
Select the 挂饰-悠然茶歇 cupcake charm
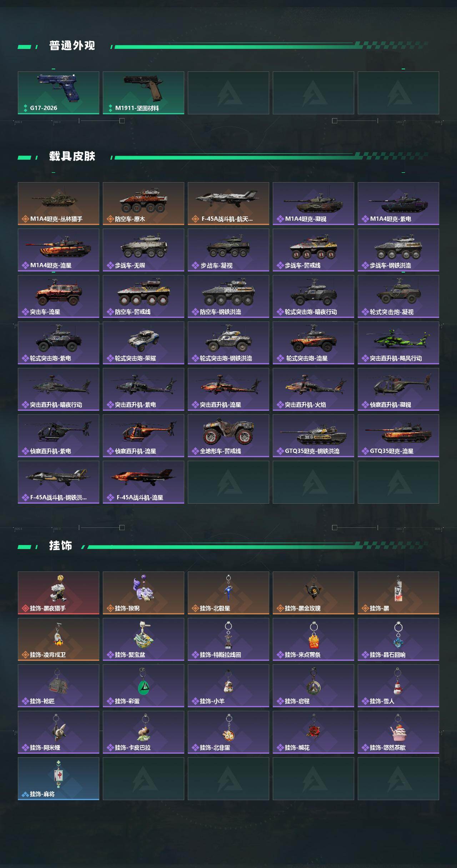pyautogui.click(x=398, y=732)
